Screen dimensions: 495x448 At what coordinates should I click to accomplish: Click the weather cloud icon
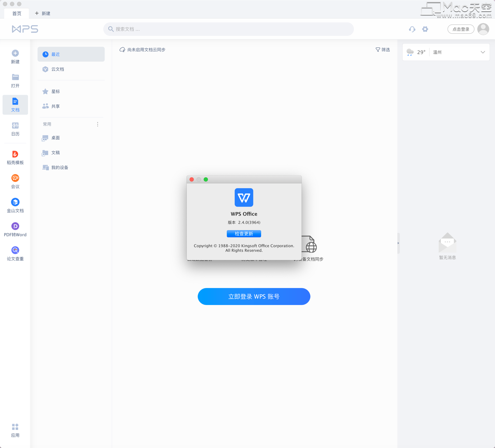410,52
